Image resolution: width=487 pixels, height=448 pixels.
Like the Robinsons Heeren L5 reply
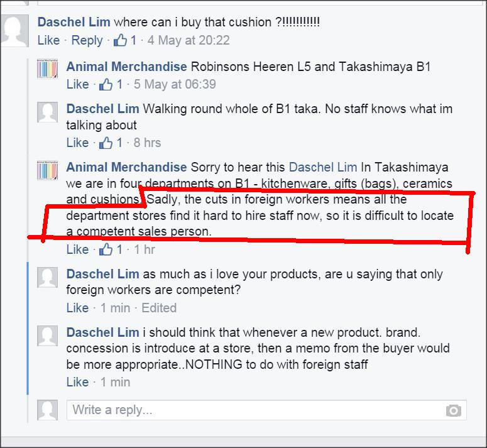tap(78, 84)
